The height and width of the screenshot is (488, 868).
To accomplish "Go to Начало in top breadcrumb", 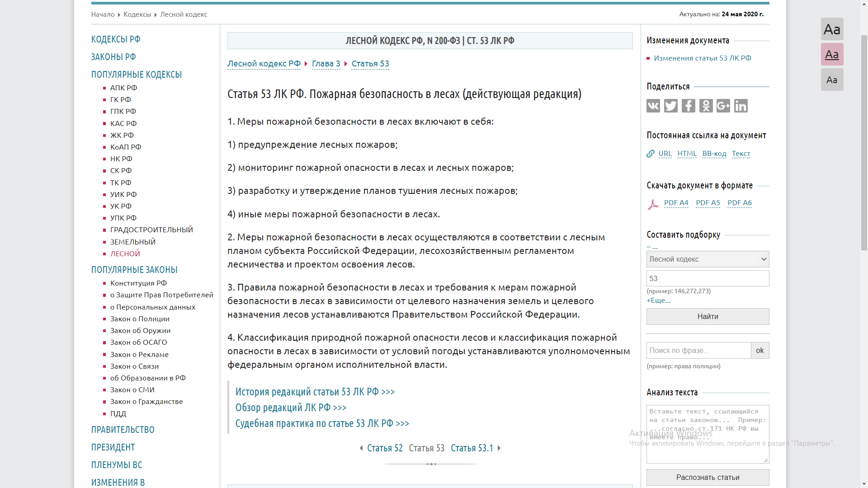I will coord(103,14).
